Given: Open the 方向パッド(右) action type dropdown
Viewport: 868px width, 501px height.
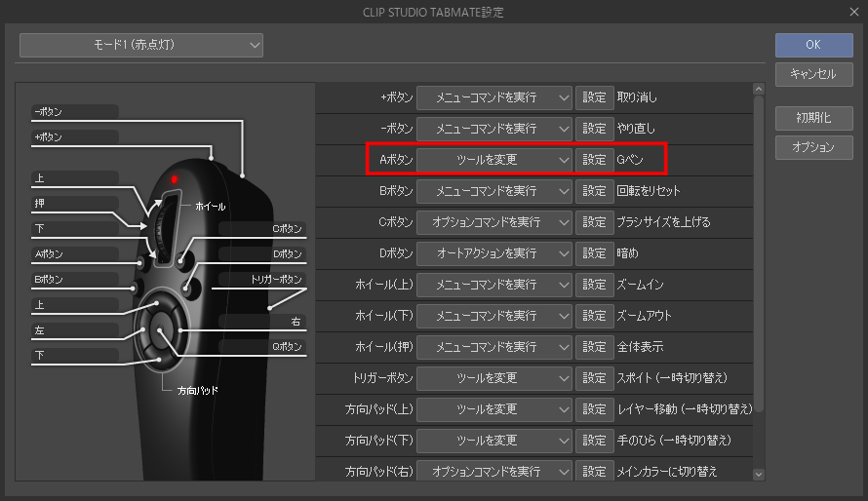Looking at the screenshot, I should [x=494, y=471].
